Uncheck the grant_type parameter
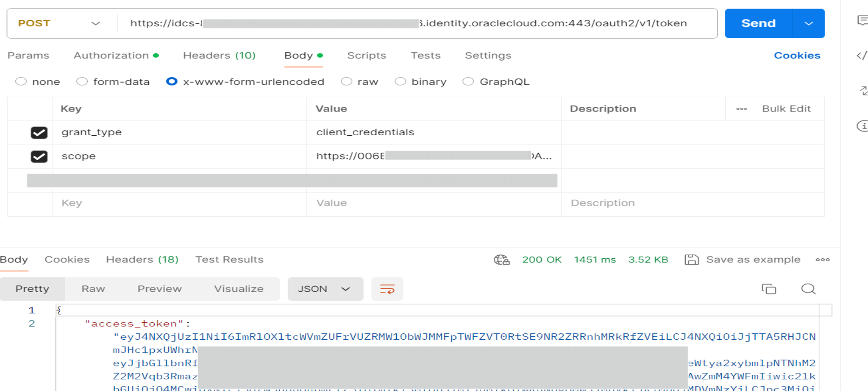 tap(39, 132)
